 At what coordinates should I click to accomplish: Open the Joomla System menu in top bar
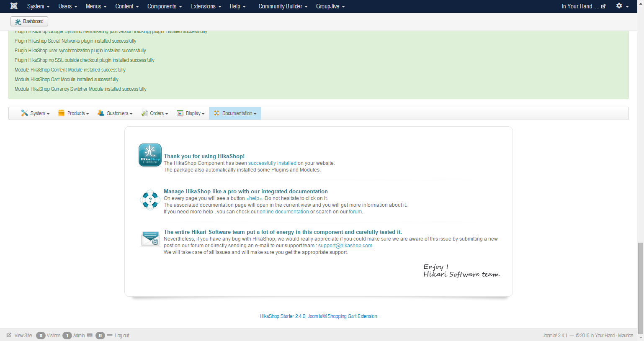tap(38, 6)
